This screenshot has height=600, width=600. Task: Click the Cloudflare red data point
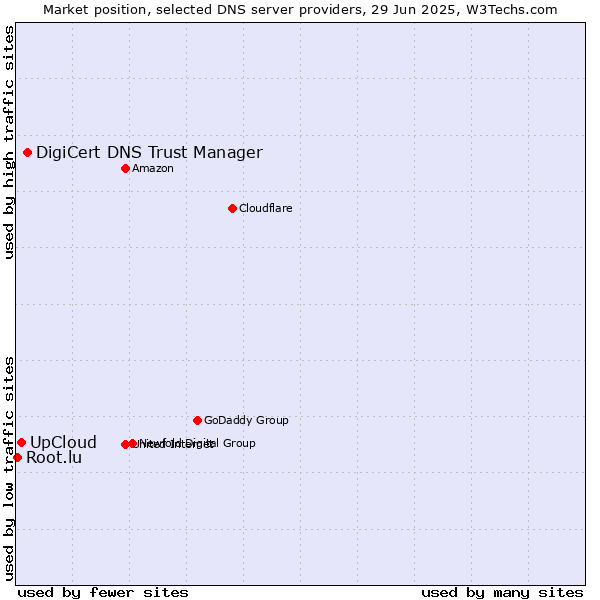[x=232, y=209]
